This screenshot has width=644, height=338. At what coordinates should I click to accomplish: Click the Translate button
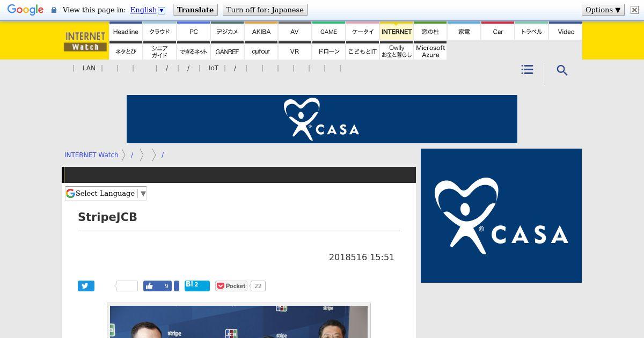tap(195, 10)
